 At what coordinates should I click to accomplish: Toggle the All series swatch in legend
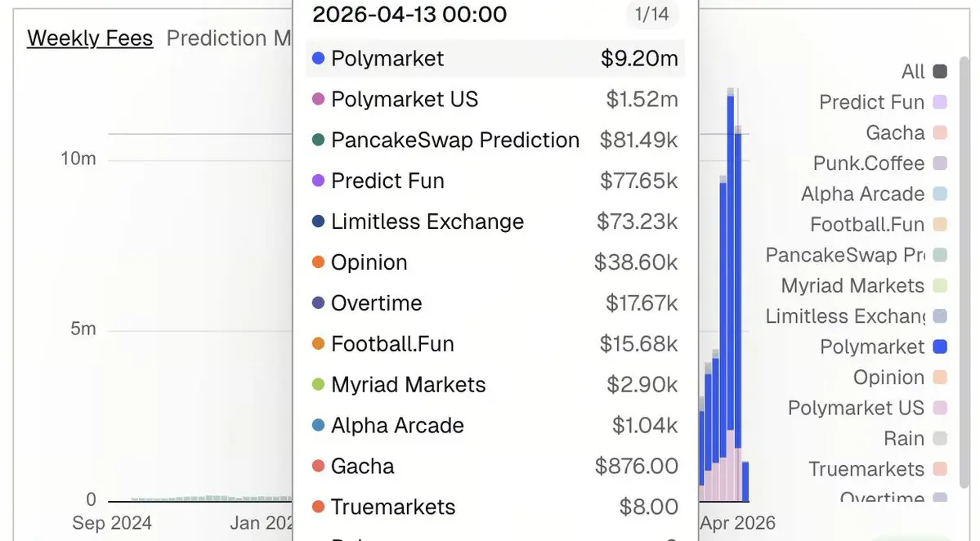pyautogui.click(x=939, y=72)
